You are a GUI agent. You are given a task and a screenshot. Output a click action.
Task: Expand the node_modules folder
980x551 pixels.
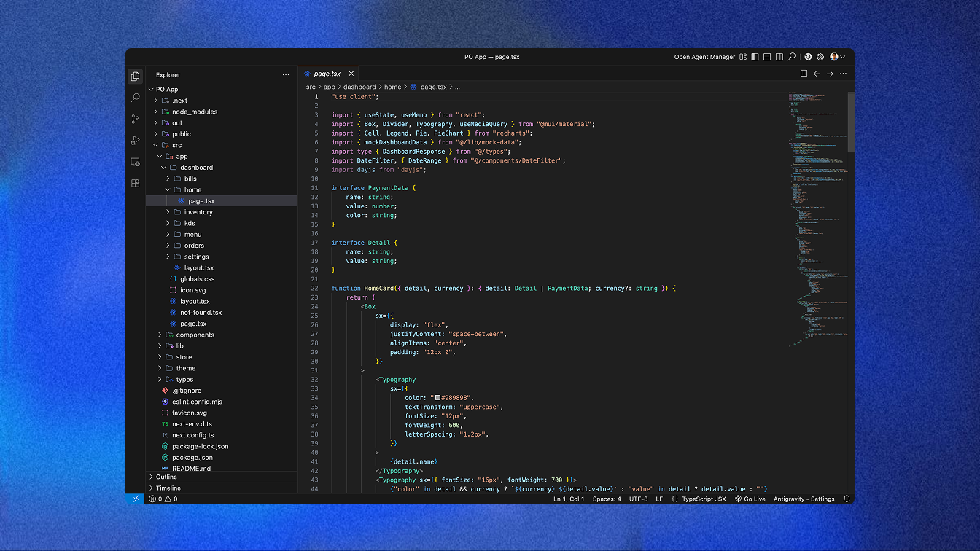tap(222, 112)
